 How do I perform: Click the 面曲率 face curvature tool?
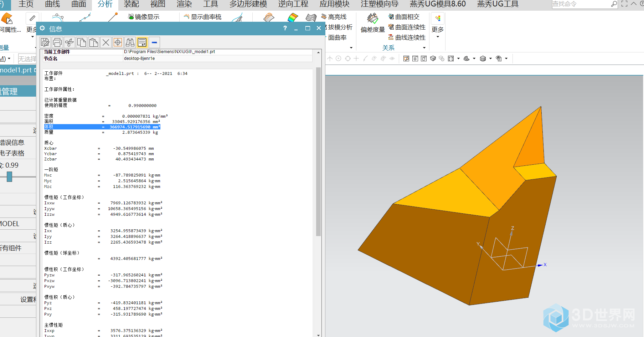point(337,37)
